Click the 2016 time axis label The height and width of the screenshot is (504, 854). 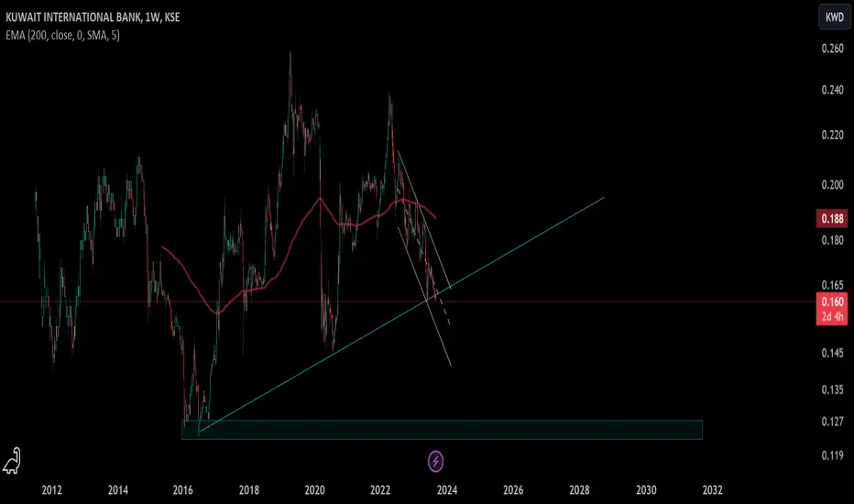pyautogui.click(x=183, y=490)
